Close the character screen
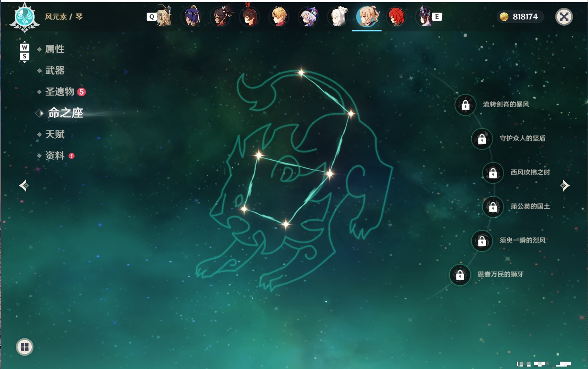 point(564,17)
